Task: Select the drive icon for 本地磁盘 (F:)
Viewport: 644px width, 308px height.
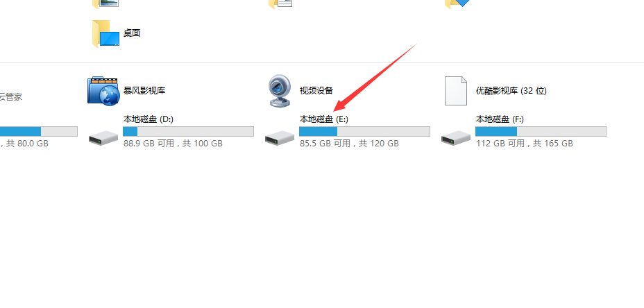Action: 456,137
